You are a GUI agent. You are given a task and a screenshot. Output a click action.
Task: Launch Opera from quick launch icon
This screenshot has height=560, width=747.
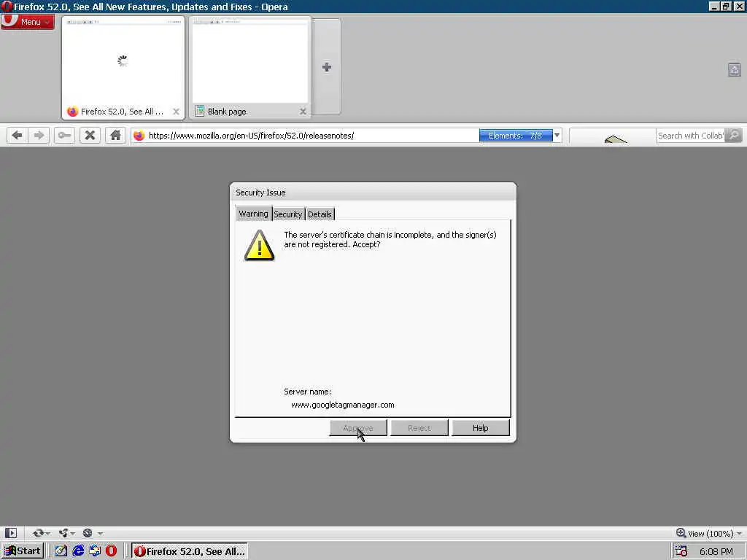click(111, 551)
